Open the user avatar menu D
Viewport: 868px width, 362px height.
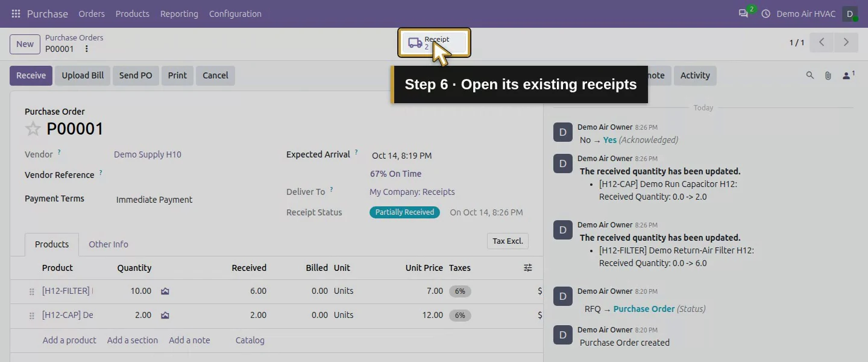pos(850,13)
